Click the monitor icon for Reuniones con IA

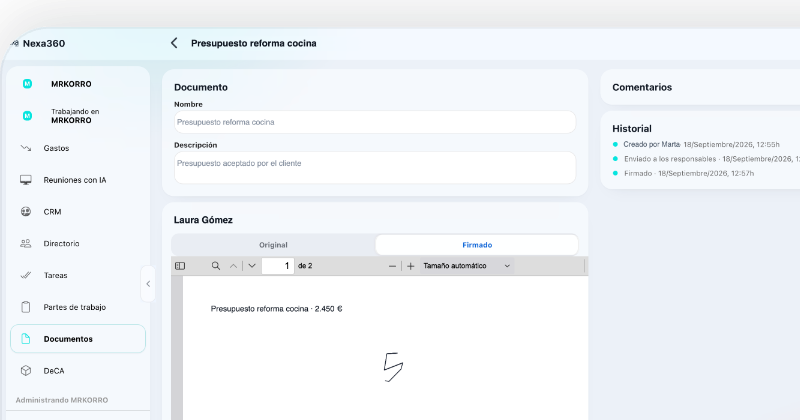(x=26, y=180)
